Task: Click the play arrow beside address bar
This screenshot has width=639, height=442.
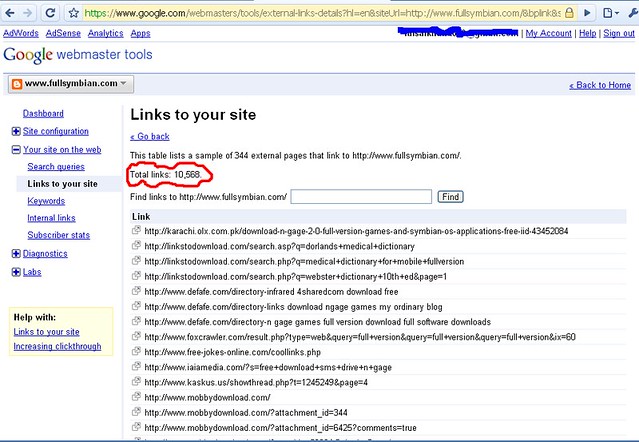Action: point(587,13)
